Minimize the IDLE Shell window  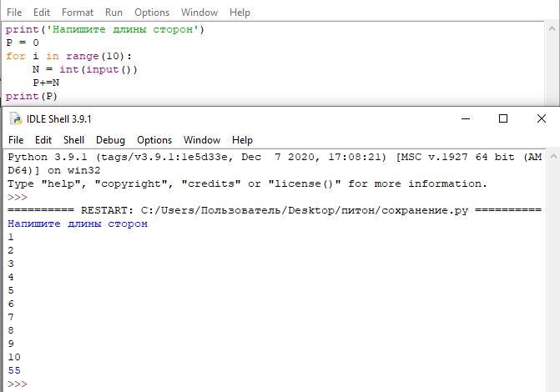(466, 118)
